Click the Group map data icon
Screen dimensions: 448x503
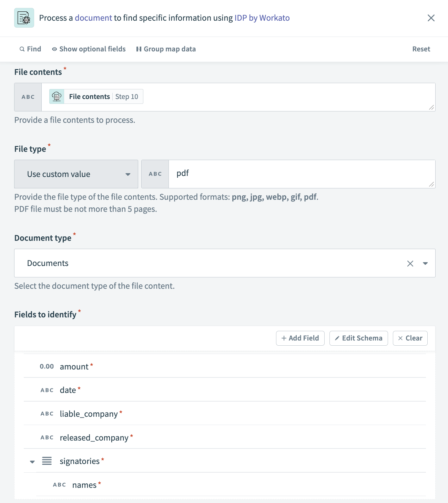139,49
